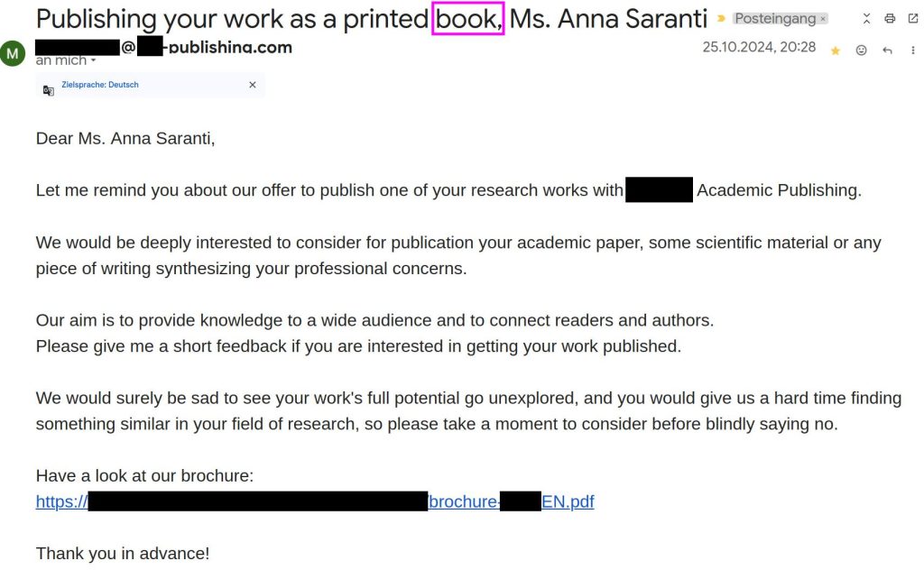
Task: Expand the 'an mich' recipient details
Action: point(93,61)
